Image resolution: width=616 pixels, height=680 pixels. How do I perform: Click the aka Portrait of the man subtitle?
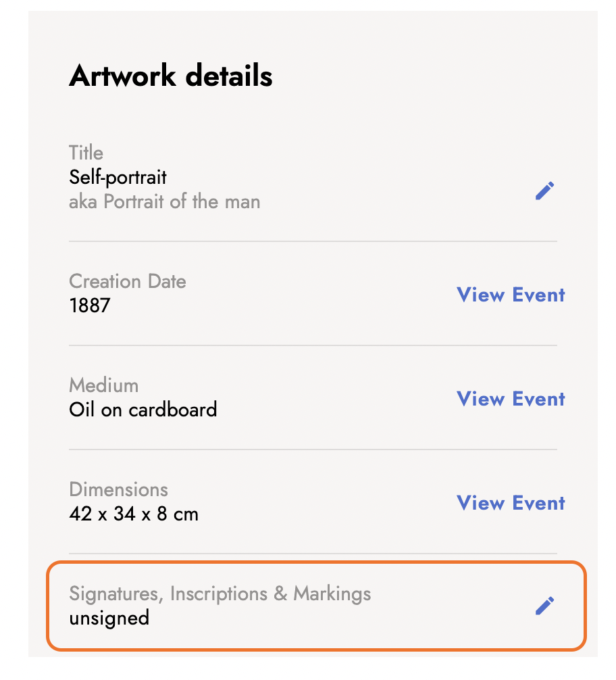coord(164,201)
